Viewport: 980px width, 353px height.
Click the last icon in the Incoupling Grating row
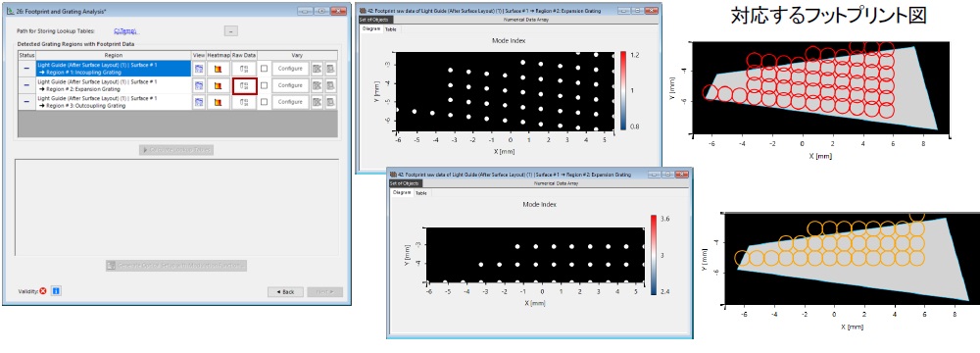coord(330,69)
